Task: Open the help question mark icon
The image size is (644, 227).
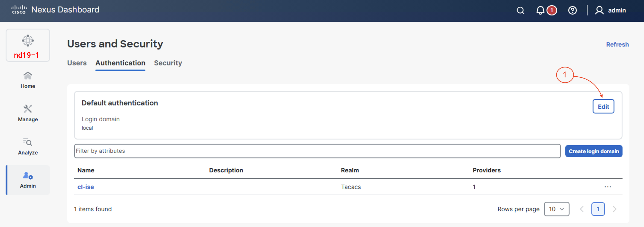Action: tap(572, 10)
